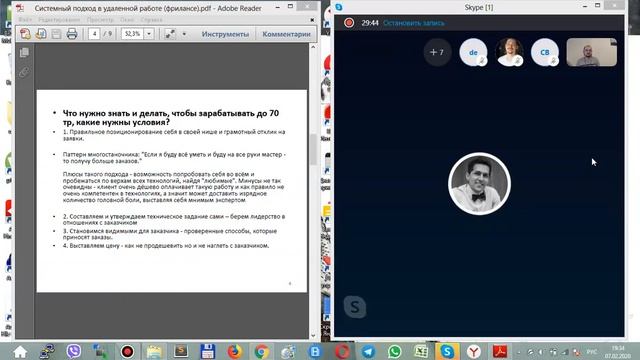
Task: Launch Opera from the taskbar
Action: [342, 351]
